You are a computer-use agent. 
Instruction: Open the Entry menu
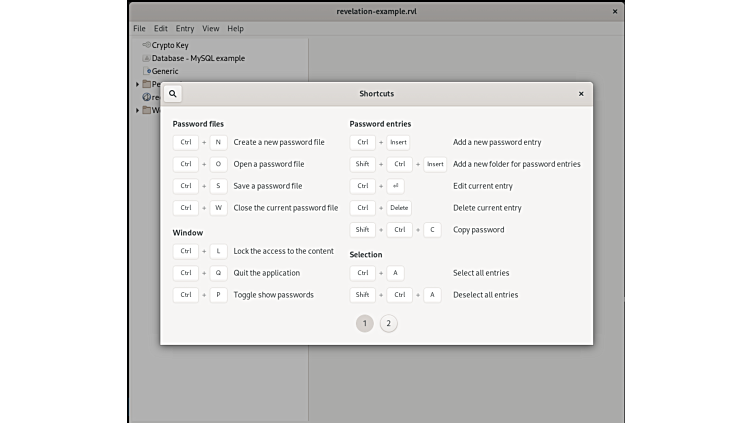[x=185, y=29]
